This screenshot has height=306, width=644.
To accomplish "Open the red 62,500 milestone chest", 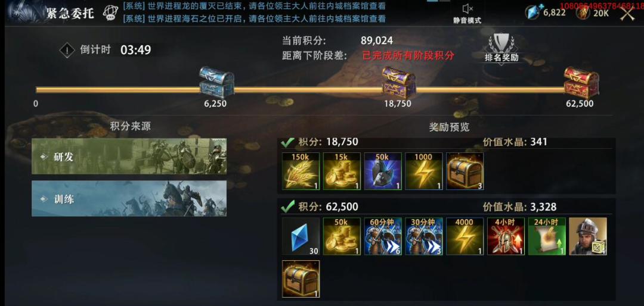I will pos(581,82).
